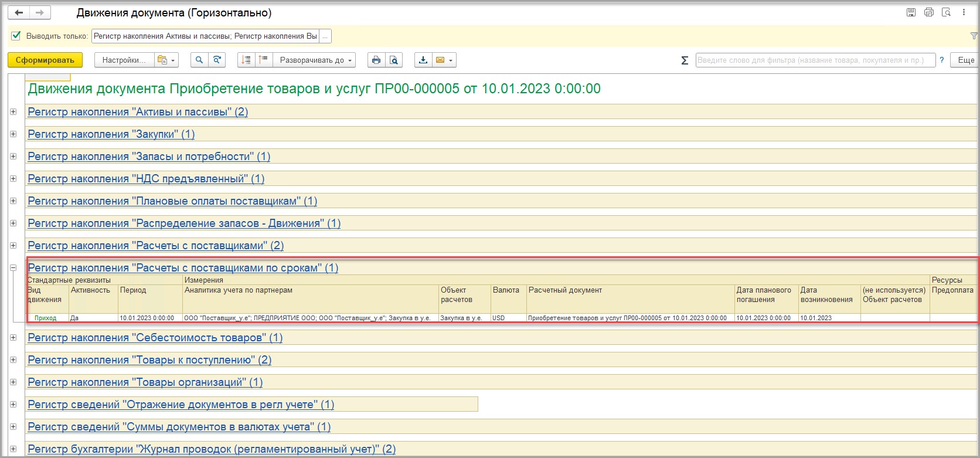Expand the 'Себестоимость товаров' register group
Viewport: 980px width, 458px height.
(13, 338)
